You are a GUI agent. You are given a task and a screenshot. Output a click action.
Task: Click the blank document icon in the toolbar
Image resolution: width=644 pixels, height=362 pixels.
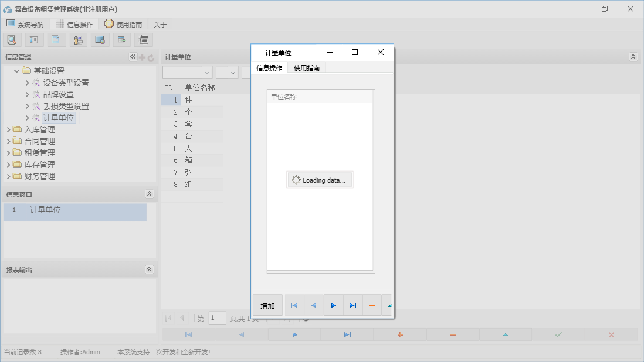coord(56,39)
